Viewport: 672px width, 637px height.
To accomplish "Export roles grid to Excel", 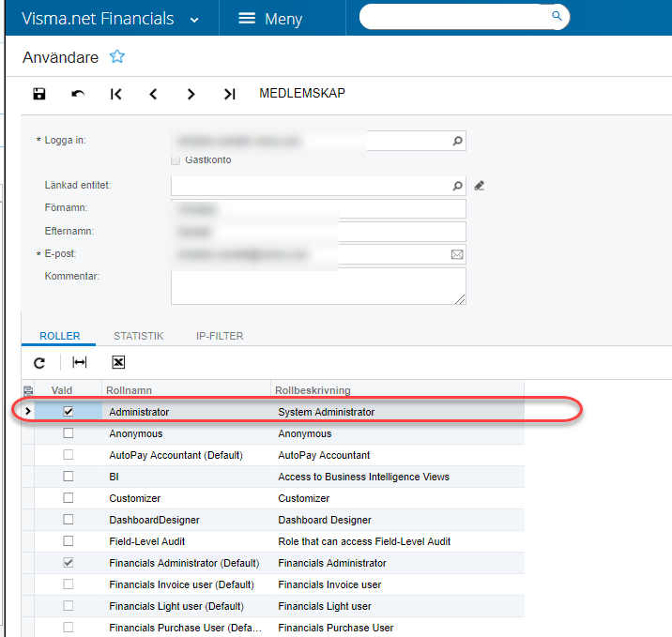I will [118, 362].
